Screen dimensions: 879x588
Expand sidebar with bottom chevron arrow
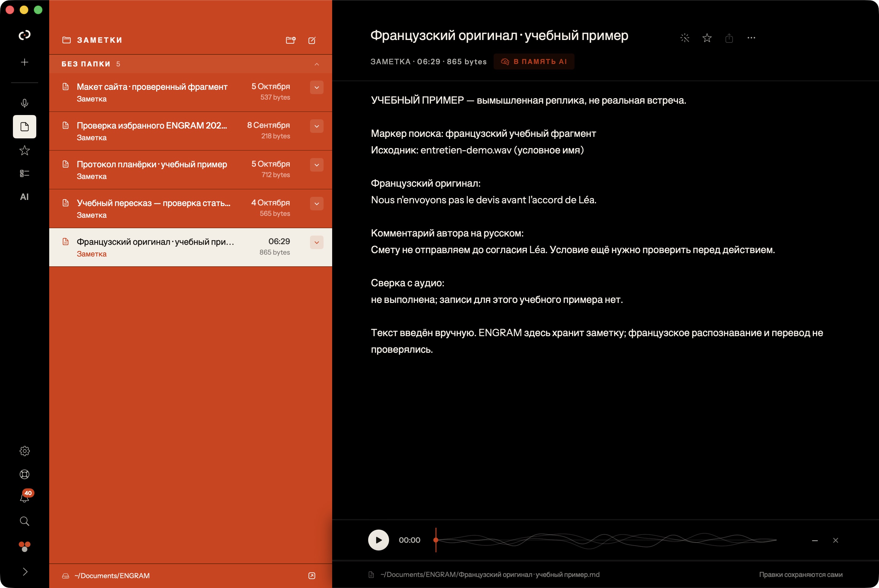pyautogui.click(x=25, y=571)
